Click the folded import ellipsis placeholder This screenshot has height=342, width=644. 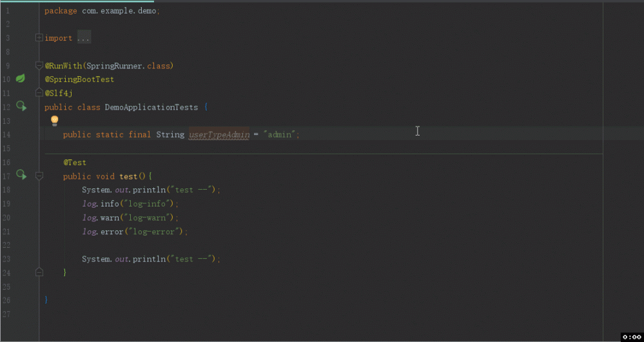[x=84, y=38]
